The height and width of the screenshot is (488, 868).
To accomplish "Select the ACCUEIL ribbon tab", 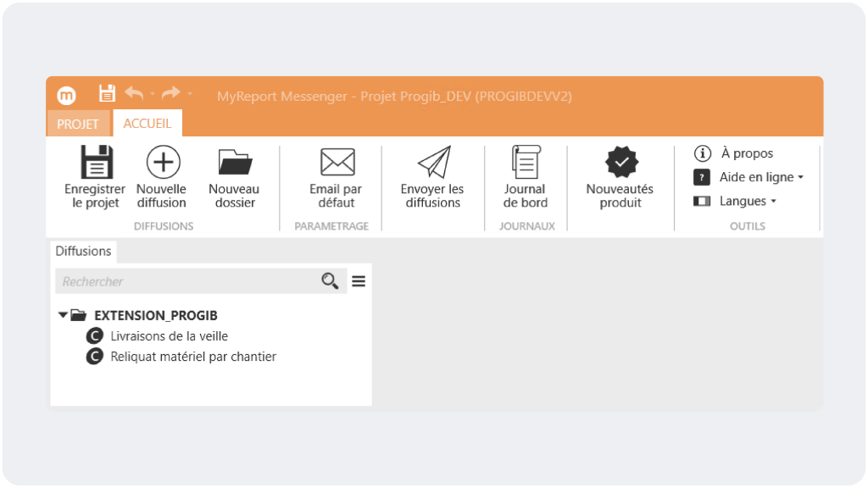I will coord(147,124).
